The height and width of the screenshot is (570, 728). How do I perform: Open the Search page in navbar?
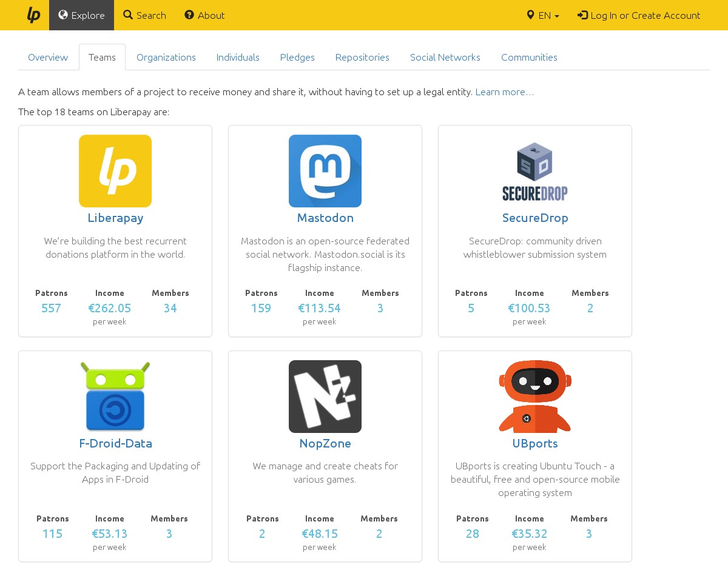pos(144,15)
